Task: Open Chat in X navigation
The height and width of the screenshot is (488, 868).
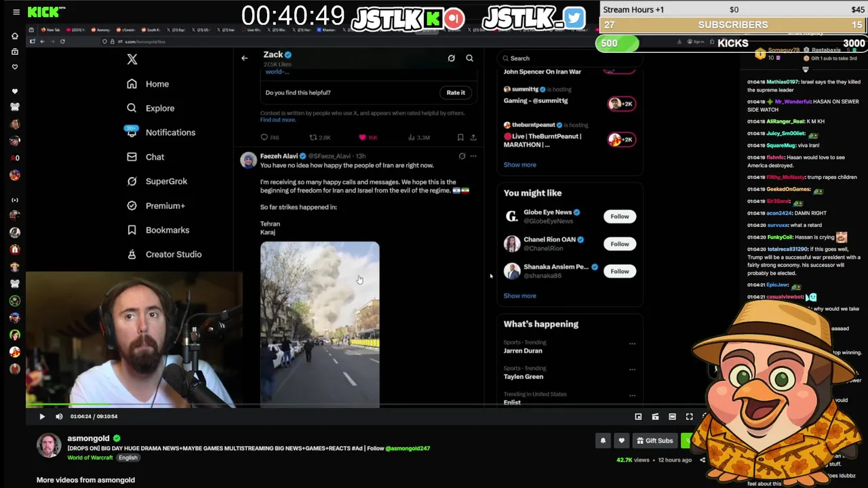Action: [x=145, y=157]
